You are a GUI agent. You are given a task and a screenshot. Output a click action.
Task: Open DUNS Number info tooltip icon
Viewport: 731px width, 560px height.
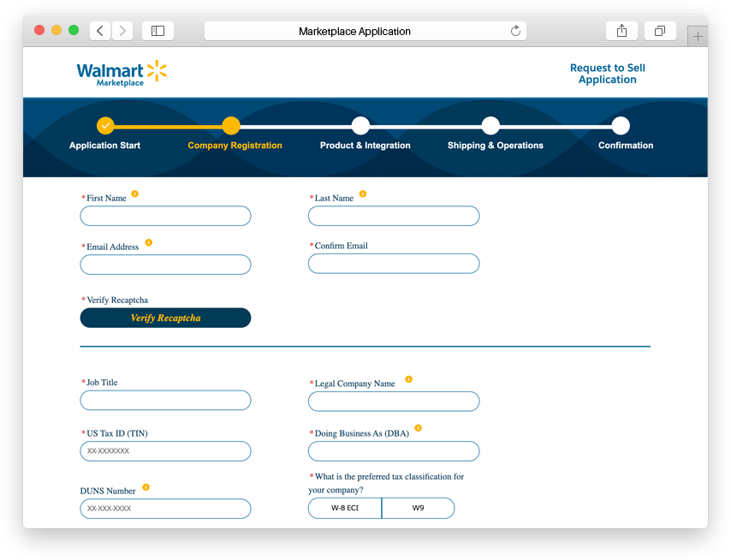coord(146,487)
